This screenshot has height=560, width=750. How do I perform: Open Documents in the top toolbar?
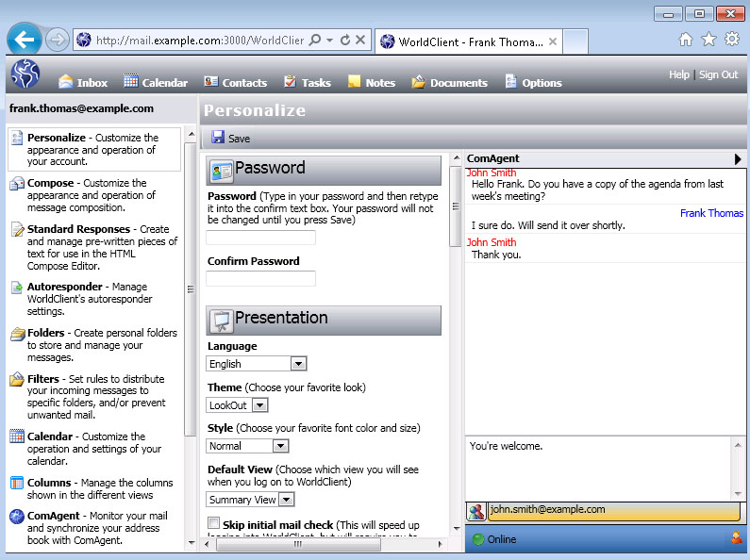click(449, 82)
